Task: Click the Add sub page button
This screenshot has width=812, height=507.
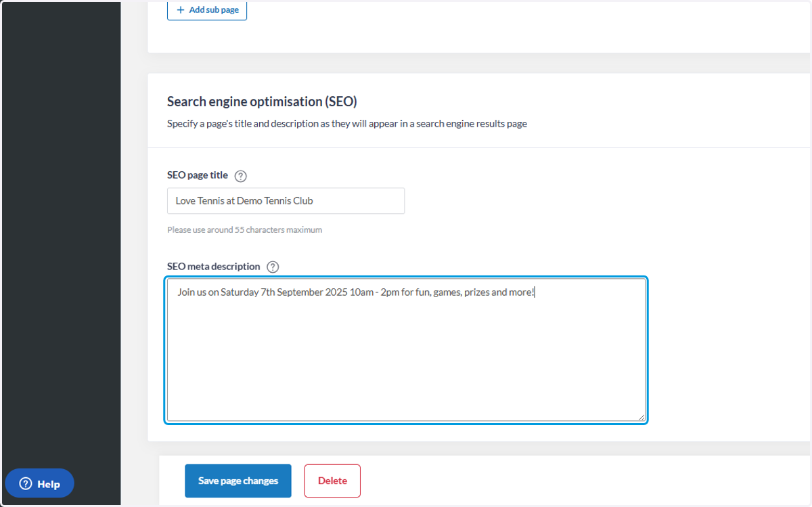Action: 207,10
